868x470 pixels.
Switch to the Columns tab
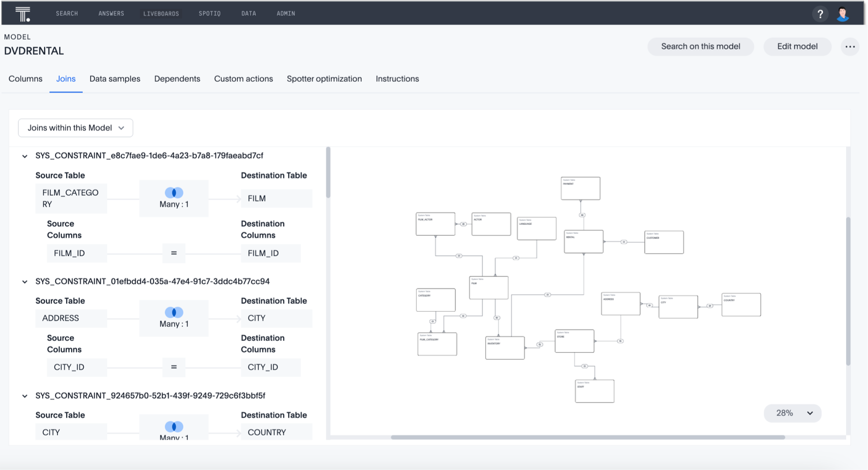25,79
